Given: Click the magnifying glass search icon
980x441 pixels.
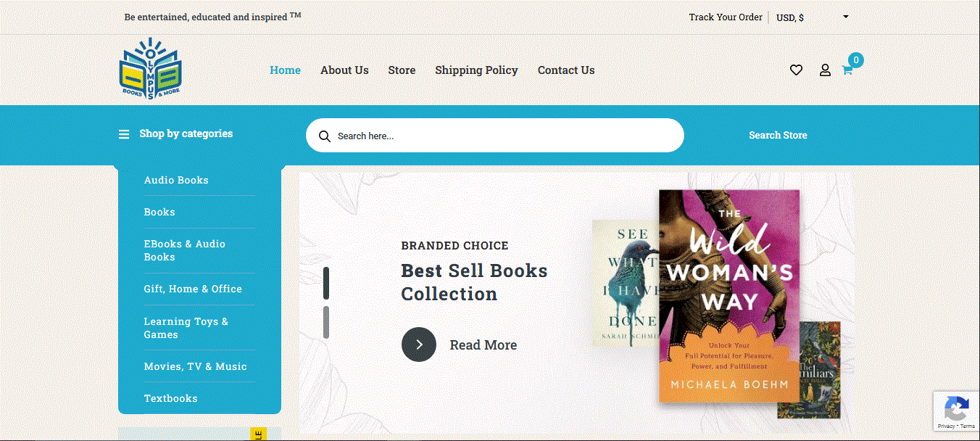Looking at the screenshot, I should point(325,136).
